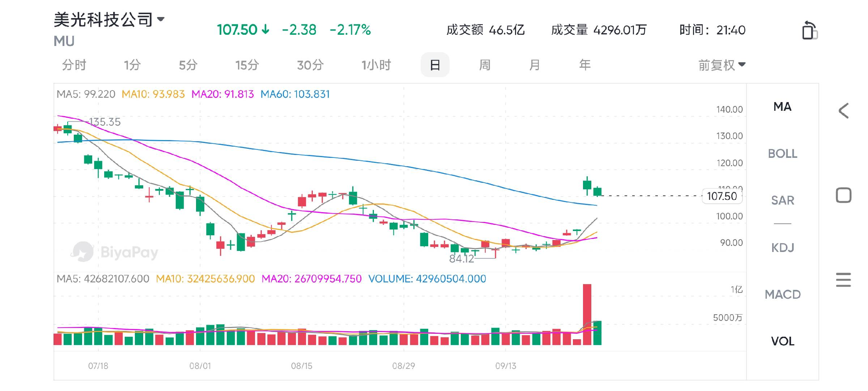The image size is (868, 391).
Task: Click the -2.17% change percentage
Action: (350, 30)
